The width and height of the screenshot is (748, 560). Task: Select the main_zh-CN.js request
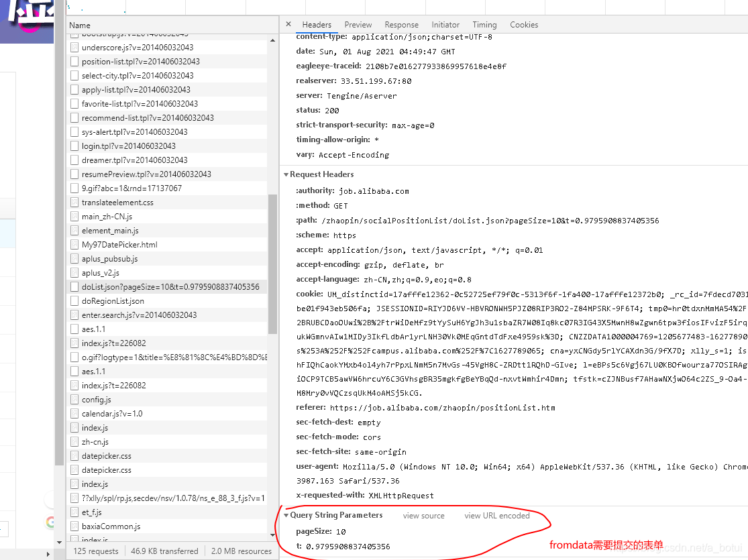click(x=167, y=216)
